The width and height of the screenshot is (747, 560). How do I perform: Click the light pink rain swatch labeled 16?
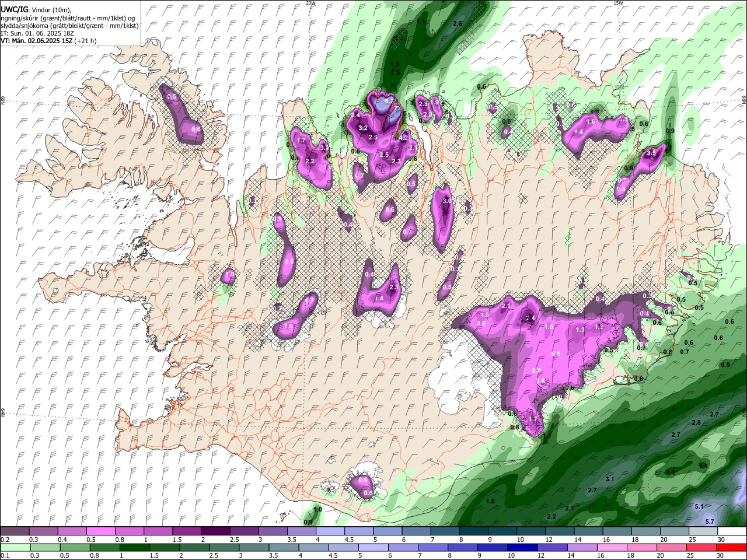tap(612, 547)
